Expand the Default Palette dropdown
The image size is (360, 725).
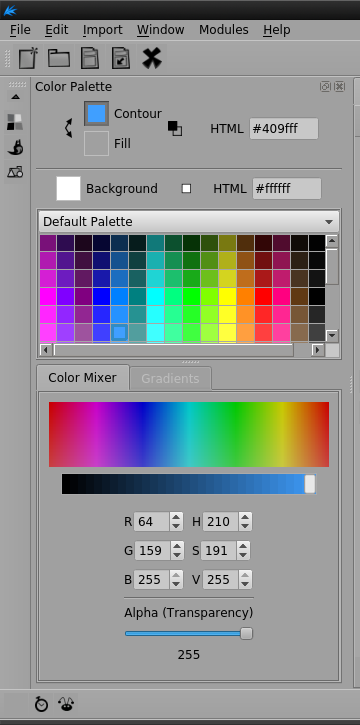pos(189,221)
